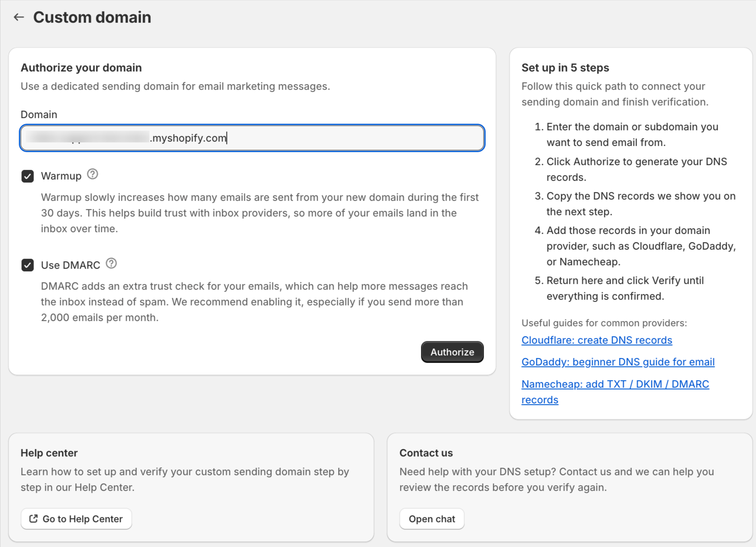The height and width of the screenshot is (547, 756).
Task: Click the Warmup label text
Action: coord(61,176)
